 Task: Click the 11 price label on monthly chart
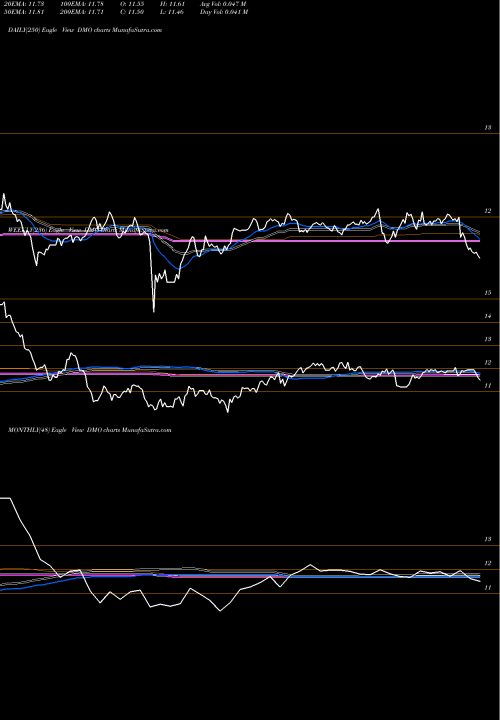coord(488,587)
